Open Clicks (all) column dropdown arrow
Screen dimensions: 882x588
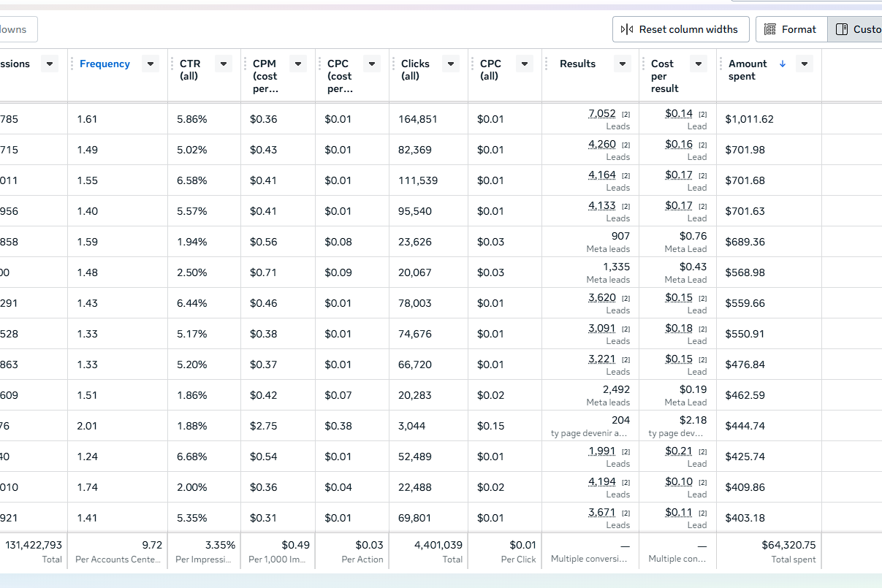[x=451, y=64]
